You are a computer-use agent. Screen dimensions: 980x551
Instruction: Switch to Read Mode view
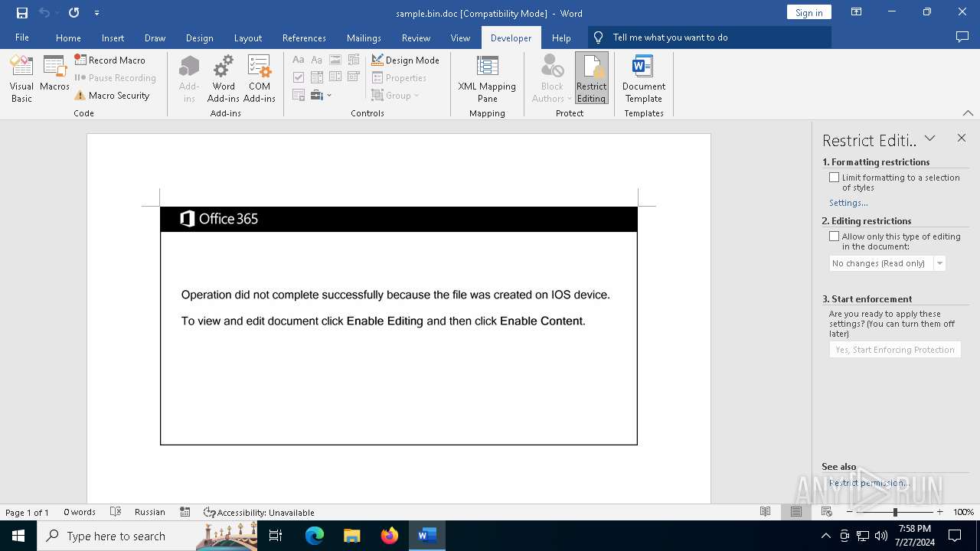coord(765,512)
